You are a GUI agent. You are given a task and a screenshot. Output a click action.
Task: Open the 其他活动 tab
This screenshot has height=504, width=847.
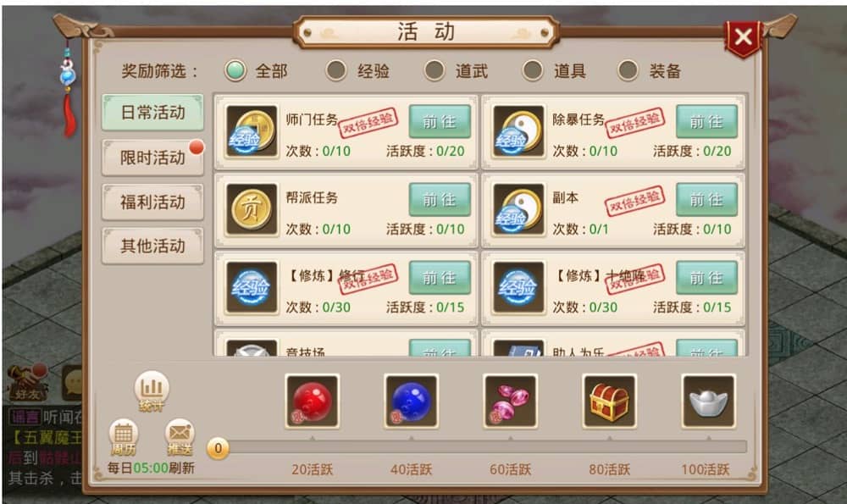[152, 246]
